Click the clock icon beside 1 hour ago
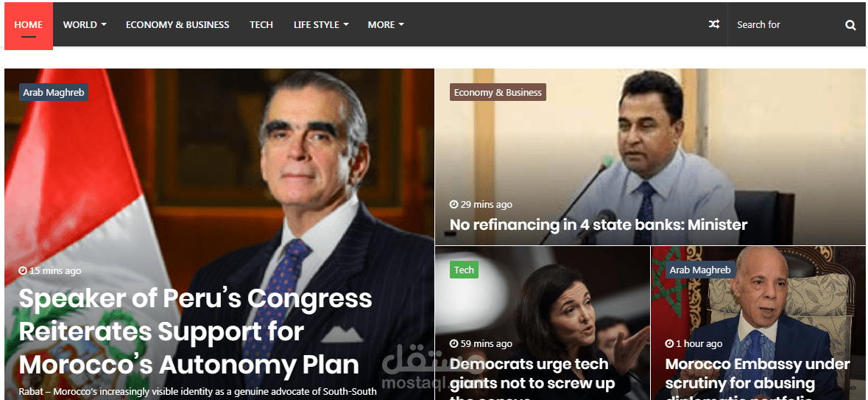Screen dimensions: 868x400 pyautogui.click(x=669, y=343)
